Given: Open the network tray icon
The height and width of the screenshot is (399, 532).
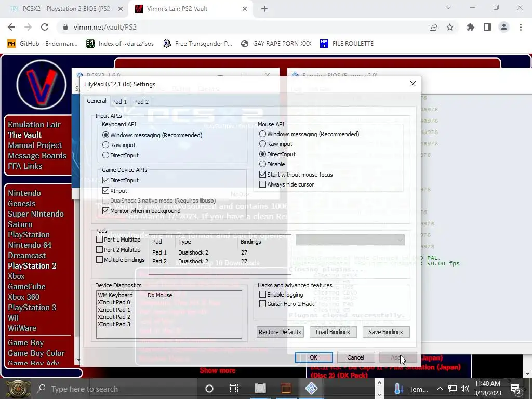Looking at the screenshot, I should (x=453, y=389).
